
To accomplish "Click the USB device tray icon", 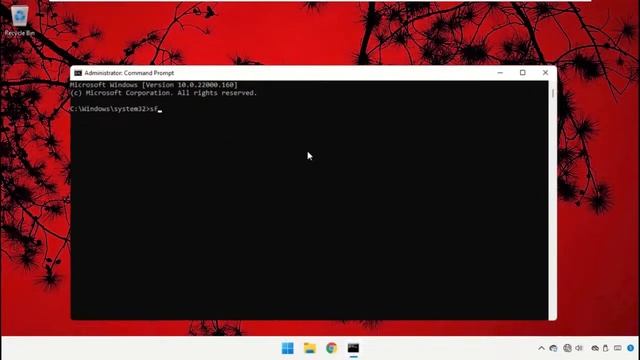I will [x=606, y=348].
